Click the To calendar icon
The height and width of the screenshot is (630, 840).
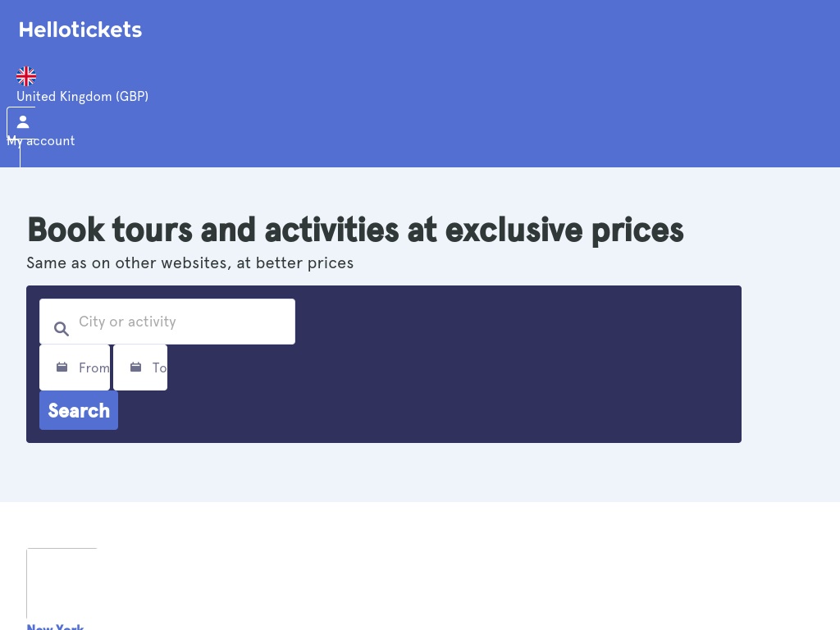[x=135, y=367]
